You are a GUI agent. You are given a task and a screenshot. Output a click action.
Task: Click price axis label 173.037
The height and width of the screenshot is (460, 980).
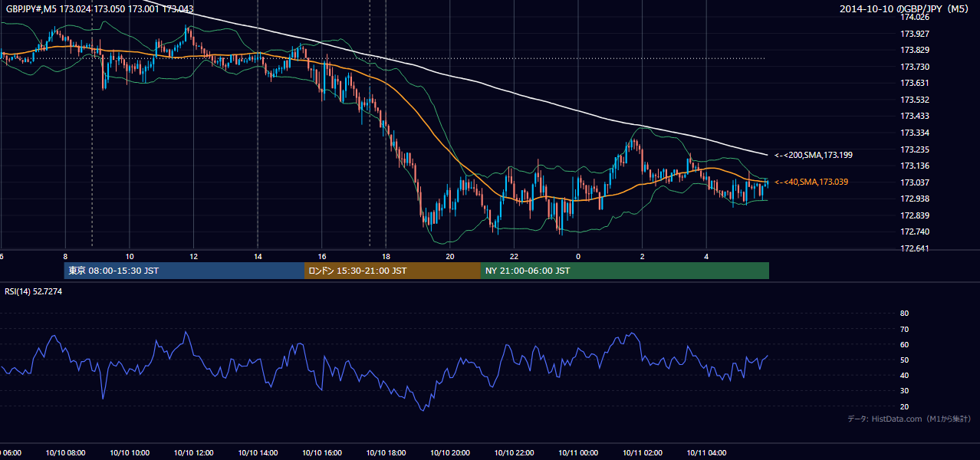[x=915, y=182]
